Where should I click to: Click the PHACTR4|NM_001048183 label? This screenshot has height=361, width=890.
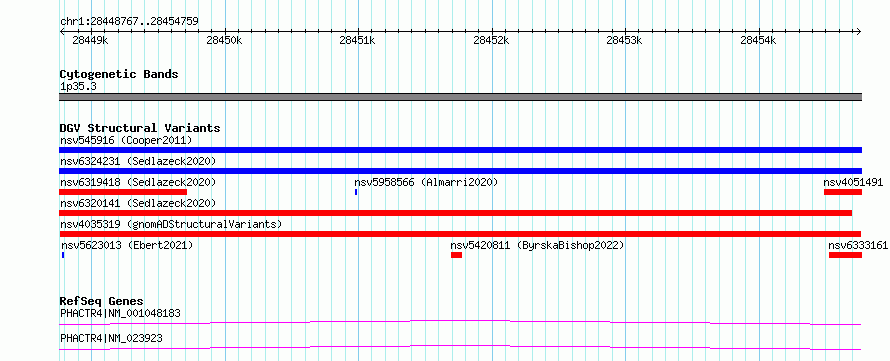(120, 313)
